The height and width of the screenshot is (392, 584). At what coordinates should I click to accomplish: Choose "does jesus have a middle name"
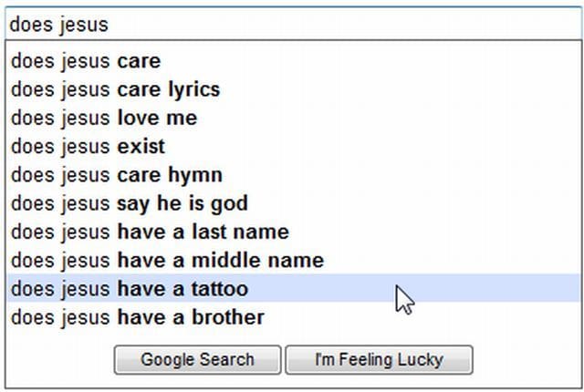(x=167, y=261)
